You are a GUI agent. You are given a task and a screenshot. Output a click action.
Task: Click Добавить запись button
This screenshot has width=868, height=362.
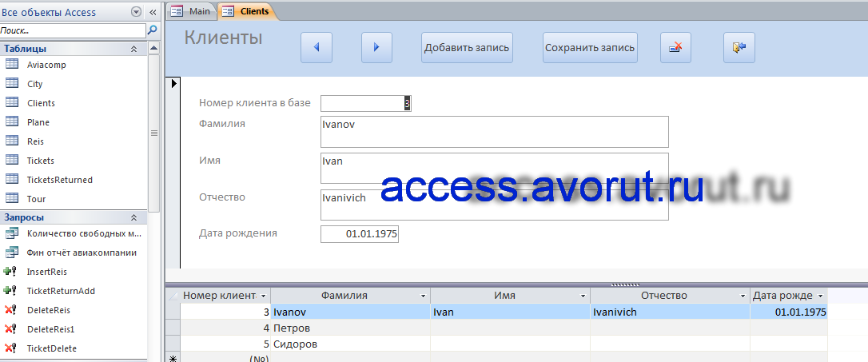[x=467, y=48]
